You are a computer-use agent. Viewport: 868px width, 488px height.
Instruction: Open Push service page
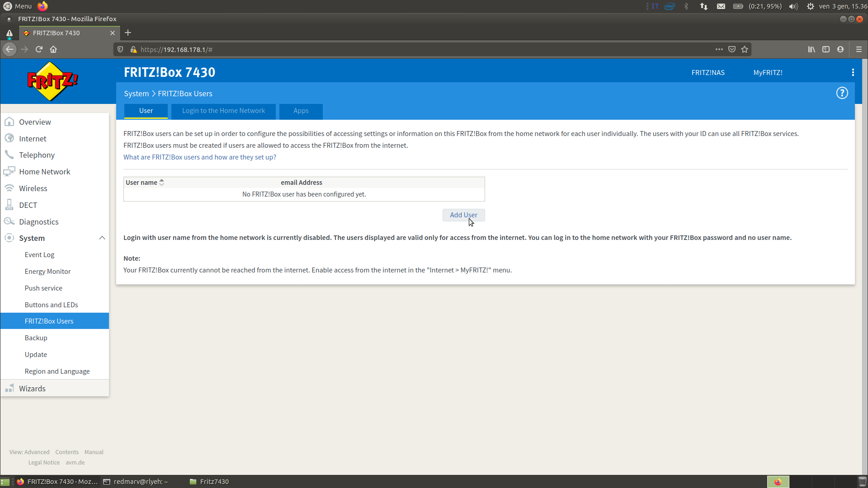43,288
